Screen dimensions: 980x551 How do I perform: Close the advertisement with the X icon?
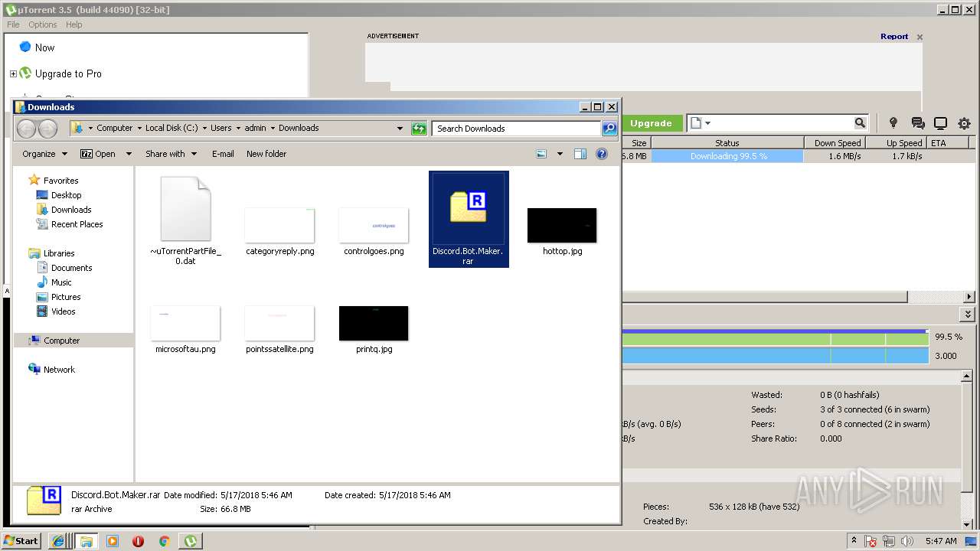click(920, 37)
